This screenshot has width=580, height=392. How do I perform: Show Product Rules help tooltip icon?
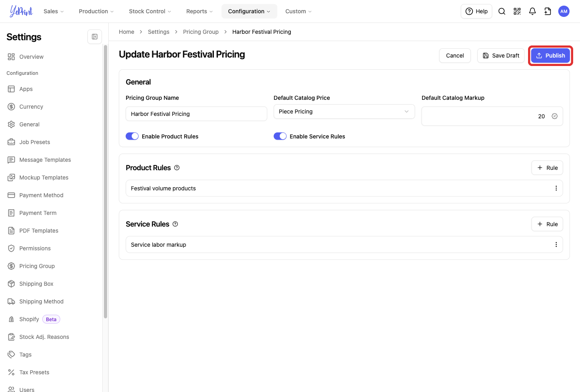(x=177, y=168)
